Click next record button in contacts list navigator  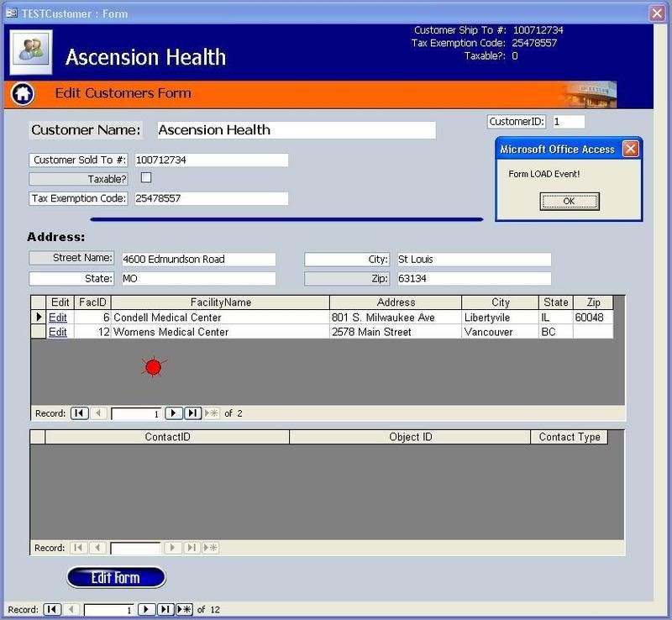pyautogui.click(x=173, y=548)
